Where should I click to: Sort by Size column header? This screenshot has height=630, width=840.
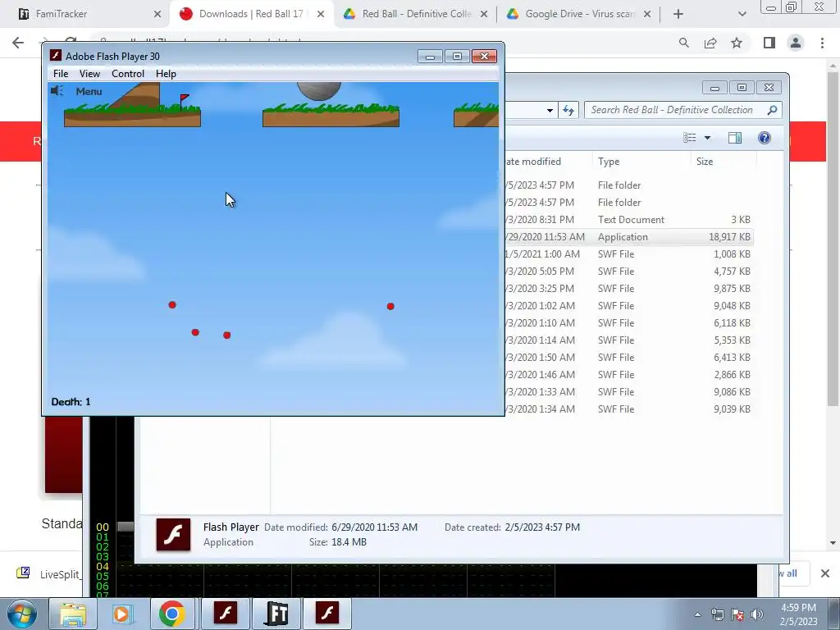[724, 162]
